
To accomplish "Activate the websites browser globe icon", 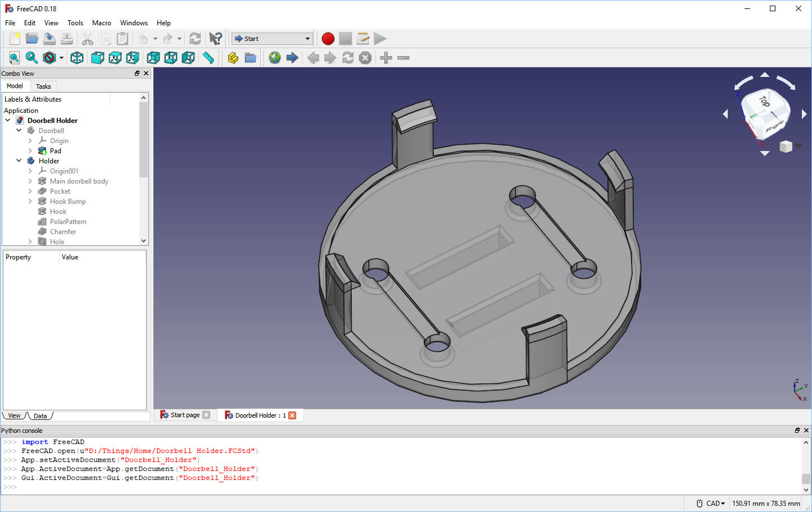I will pos(274,58).
